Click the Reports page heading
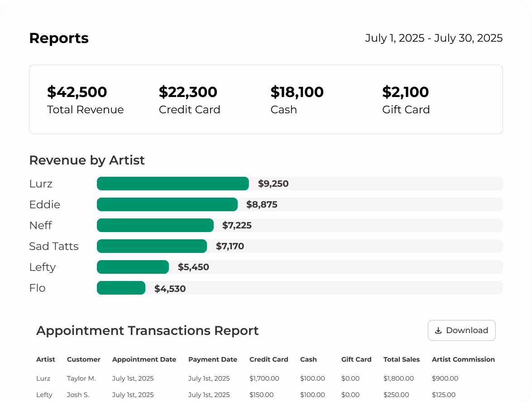 coord(59,38)
